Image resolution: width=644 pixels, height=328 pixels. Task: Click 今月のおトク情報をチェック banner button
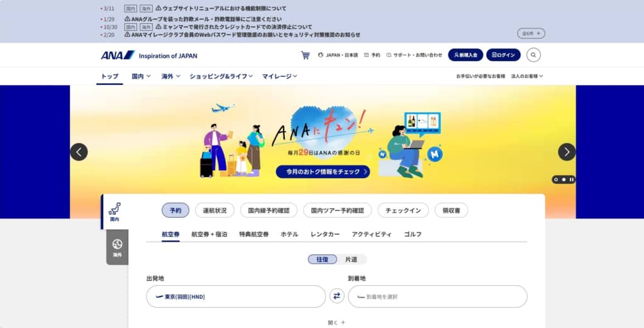(323, 172)
